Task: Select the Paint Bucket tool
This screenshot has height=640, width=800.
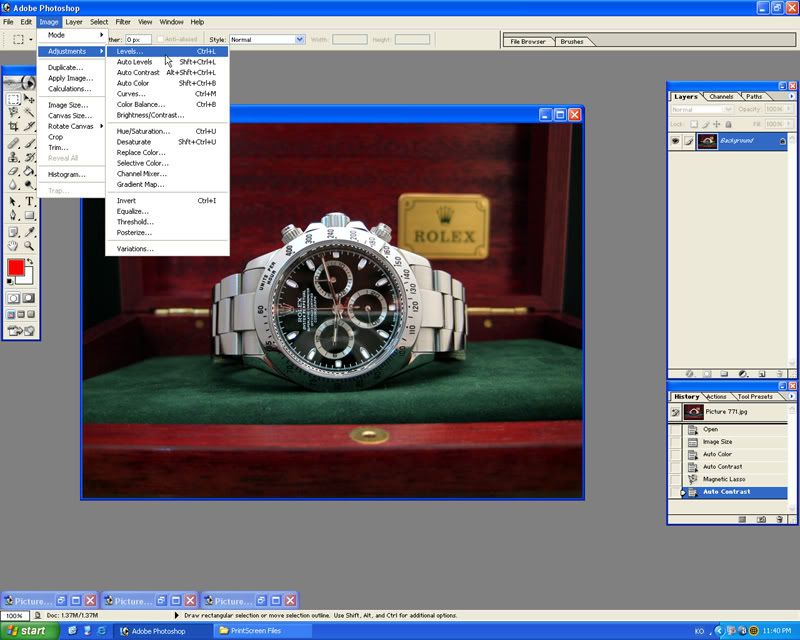Action: click(29, 171)
